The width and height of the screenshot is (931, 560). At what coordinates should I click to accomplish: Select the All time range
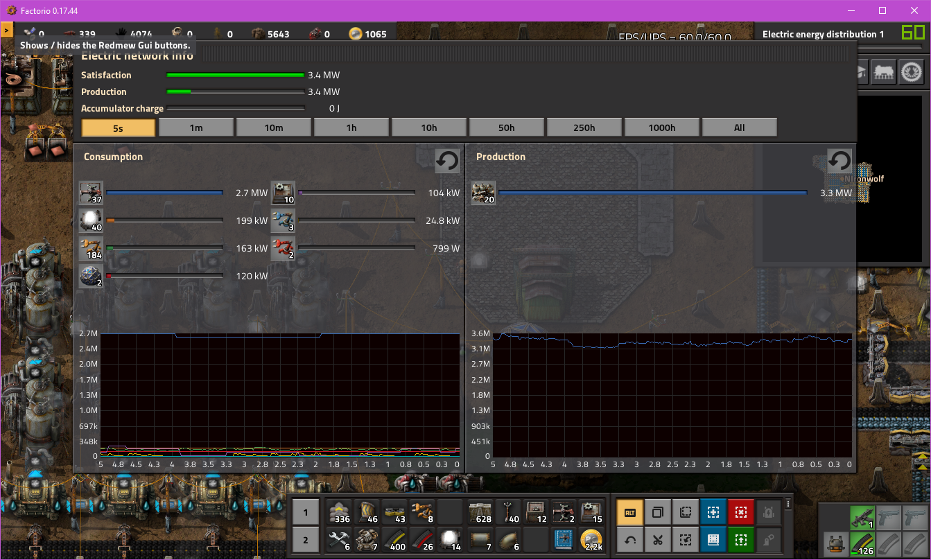point(740,128)
